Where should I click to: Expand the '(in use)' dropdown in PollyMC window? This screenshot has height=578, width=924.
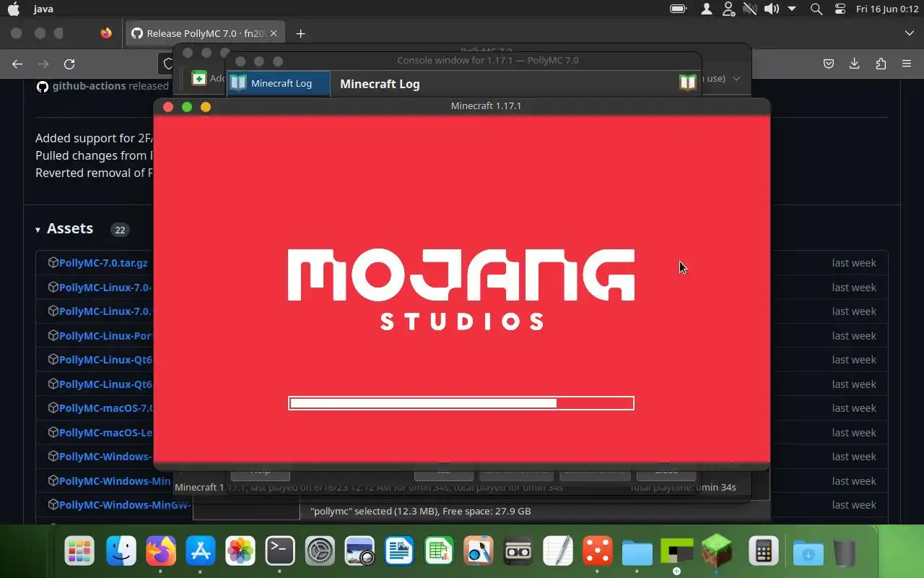click(736, 78)
